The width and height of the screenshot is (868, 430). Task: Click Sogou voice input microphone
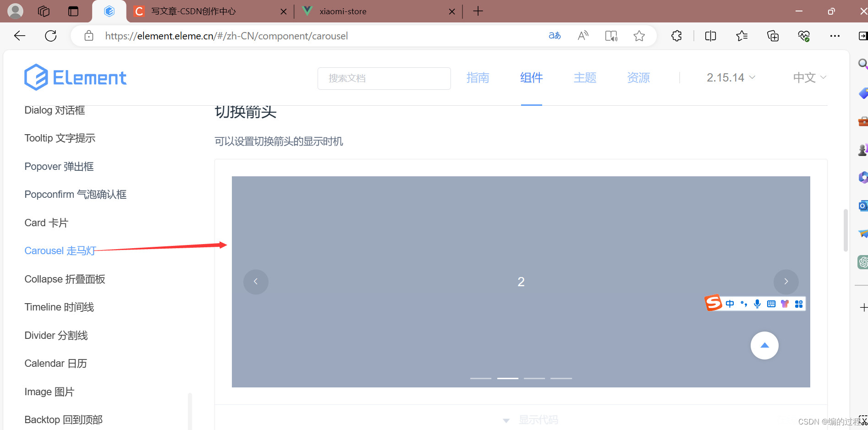pos(758,304)
